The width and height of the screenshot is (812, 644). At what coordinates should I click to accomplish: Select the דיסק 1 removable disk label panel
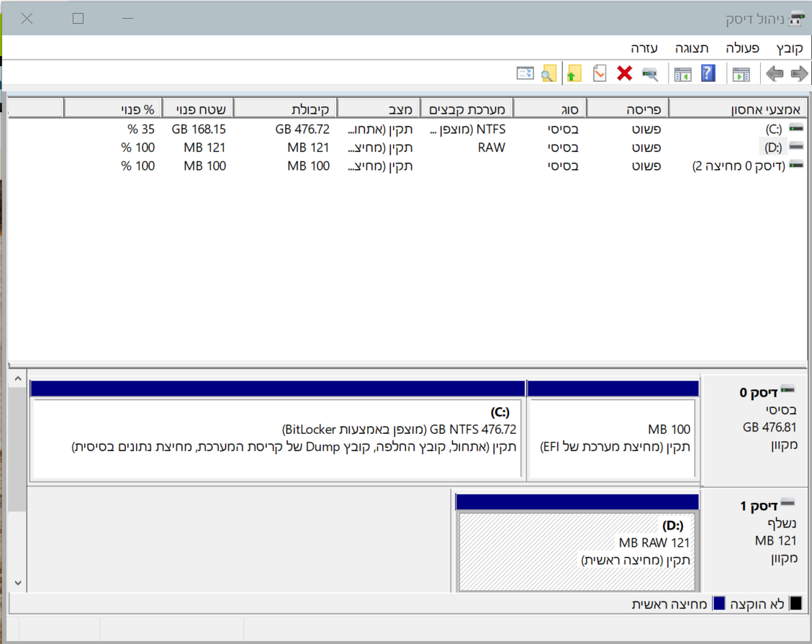click(754, 540)
